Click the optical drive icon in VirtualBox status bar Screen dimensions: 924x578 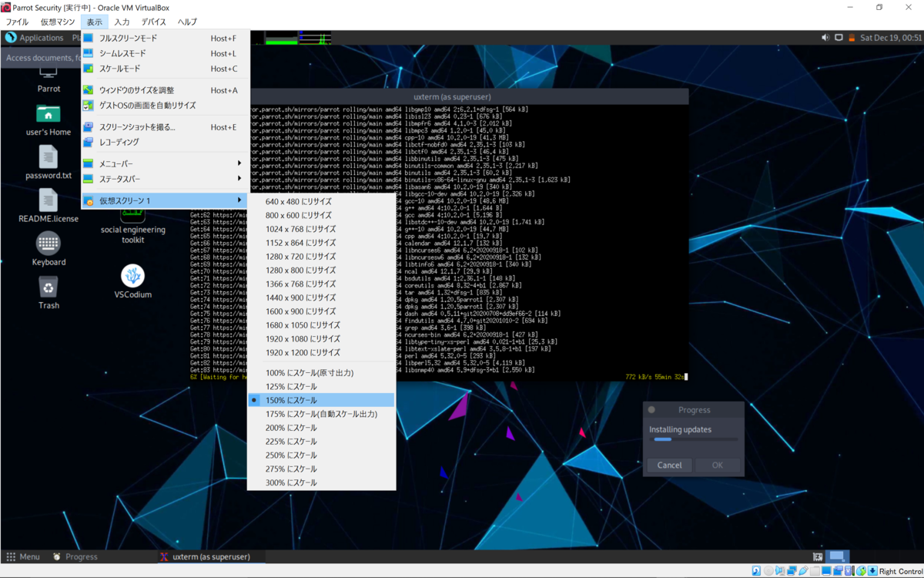click(x=768, y=571)
